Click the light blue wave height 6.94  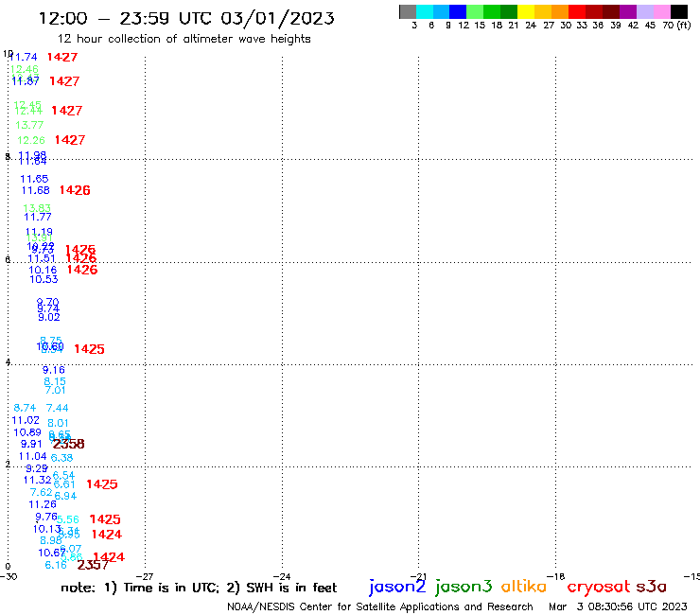click(65, 496)
